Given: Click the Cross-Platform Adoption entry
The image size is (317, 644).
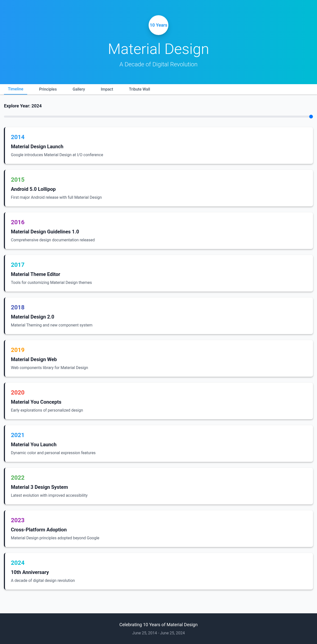Looking at the screenshot, I should click(39, 529).
